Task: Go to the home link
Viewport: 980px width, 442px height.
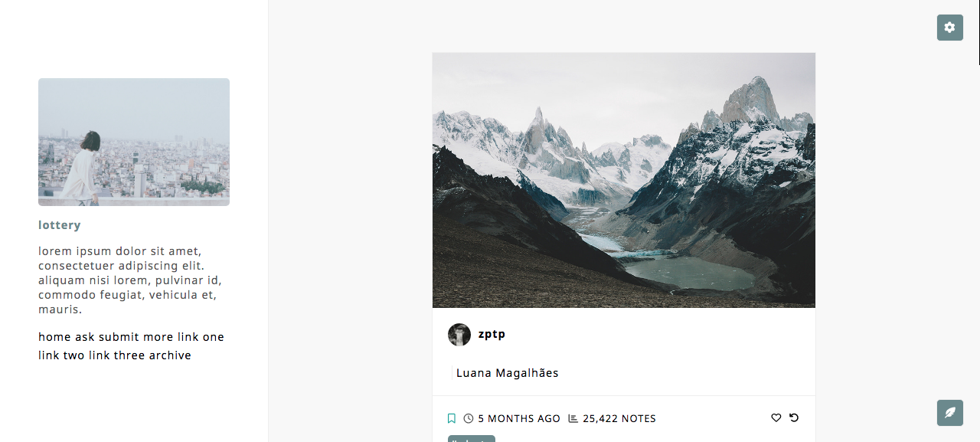Action: (54, 337)
